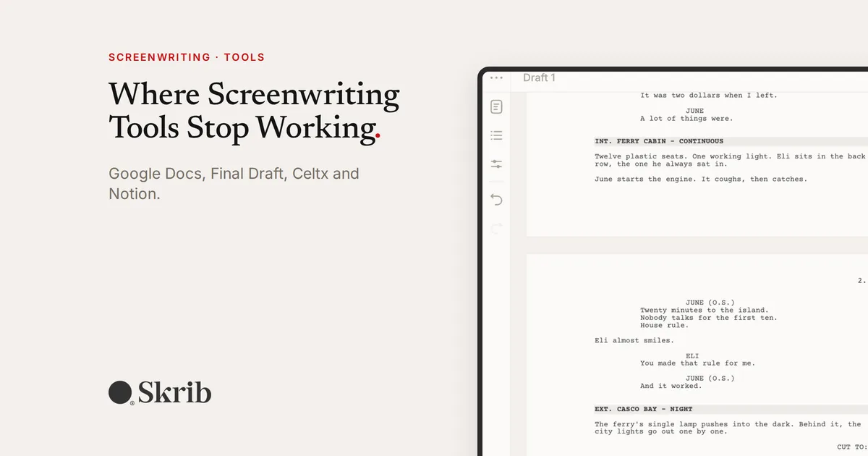Click the dialogue 'You made that rule for me.'
Image resolution: width=868 pixels, height=456 pixels.
click(697, 363)
